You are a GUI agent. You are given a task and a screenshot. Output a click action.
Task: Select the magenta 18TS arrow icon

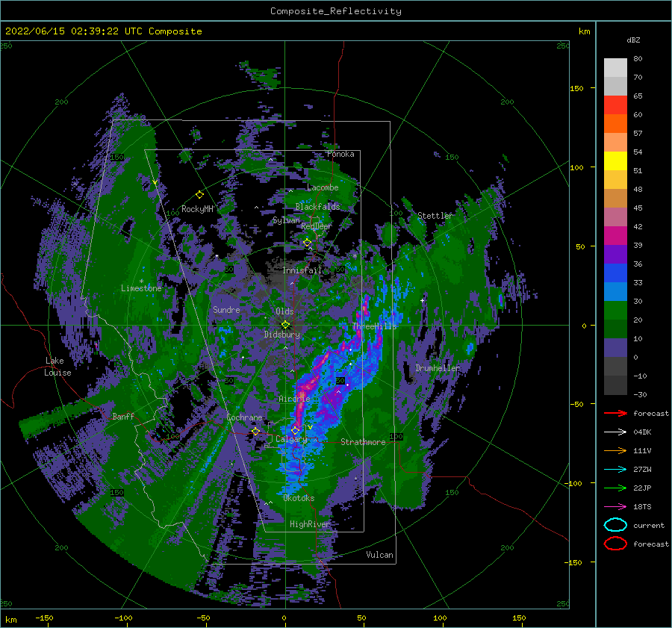click(615, 507)
